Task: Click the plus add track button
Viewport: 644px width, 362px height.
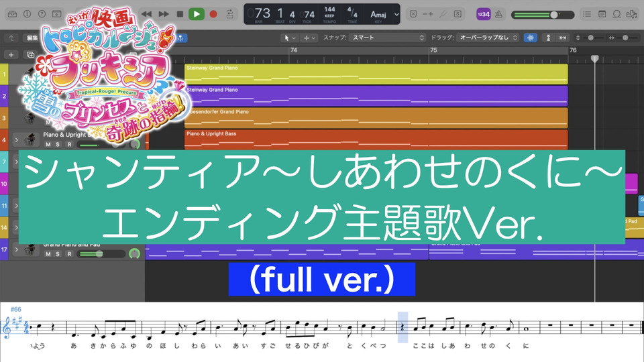Action: [11, 54]
